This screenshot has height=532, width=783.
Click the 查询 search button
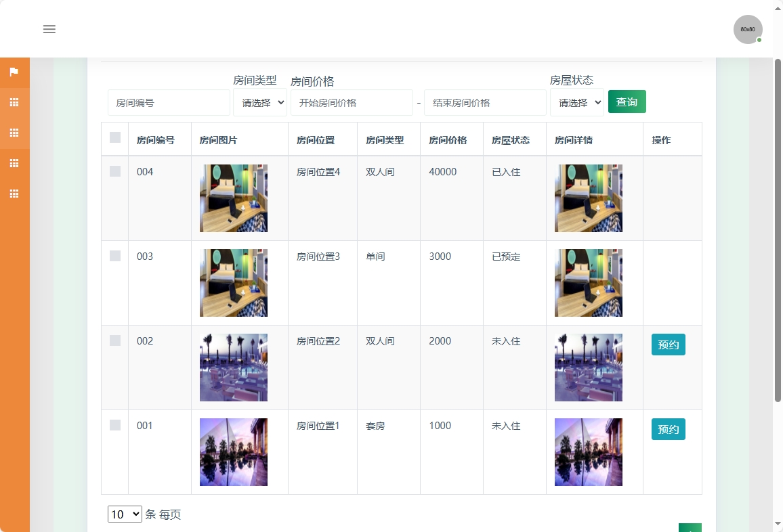[627, 101]
